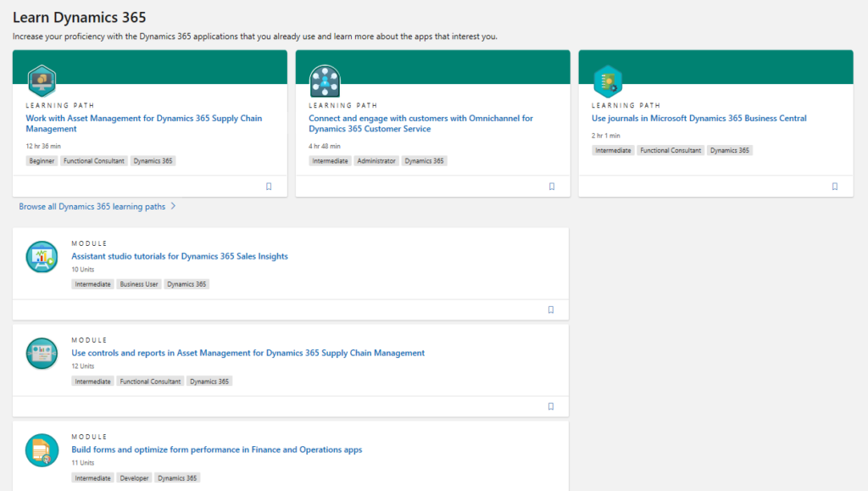Click Browse all Dynamics 365 learning paths
The width and height of the screenshot is (868, 491).
pos(88,205)
